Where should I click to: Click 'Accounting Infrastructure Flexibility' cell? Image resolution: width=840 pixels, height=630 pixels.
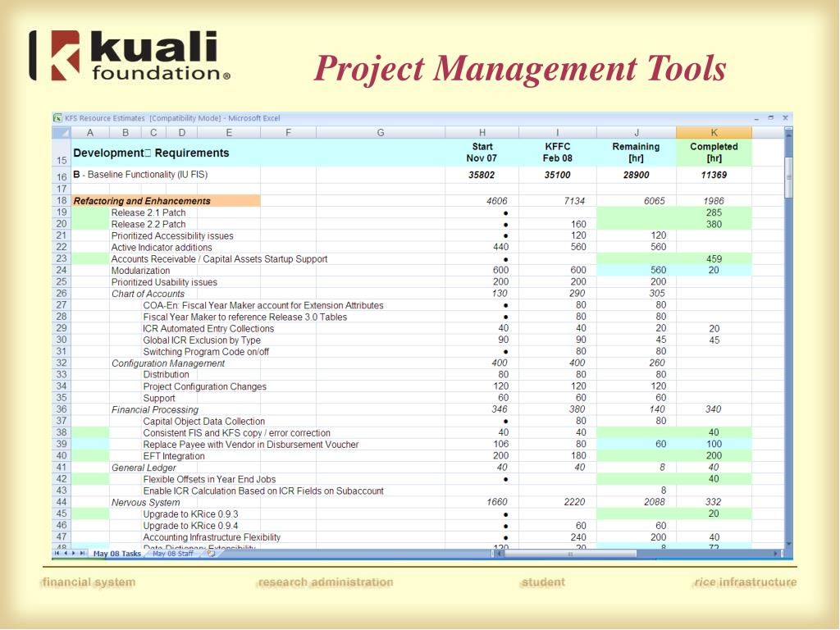pos(212,537)
